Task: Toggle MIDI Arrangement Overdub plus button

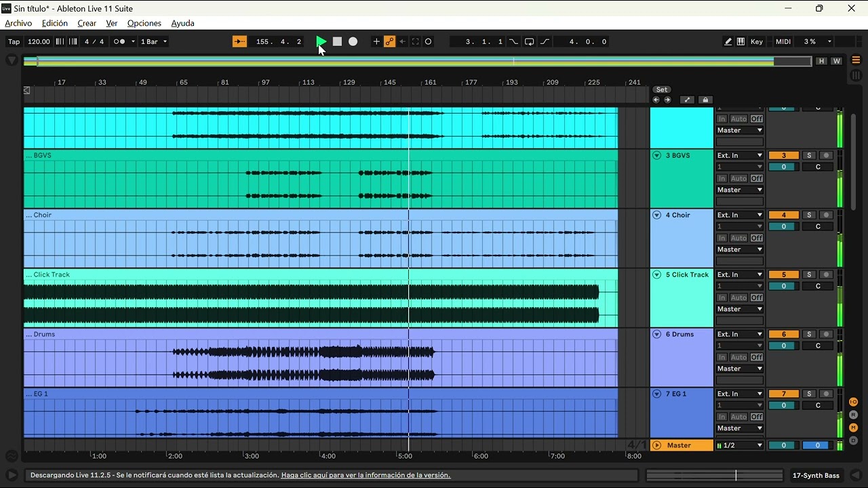Action: click(x=376, y=41)
